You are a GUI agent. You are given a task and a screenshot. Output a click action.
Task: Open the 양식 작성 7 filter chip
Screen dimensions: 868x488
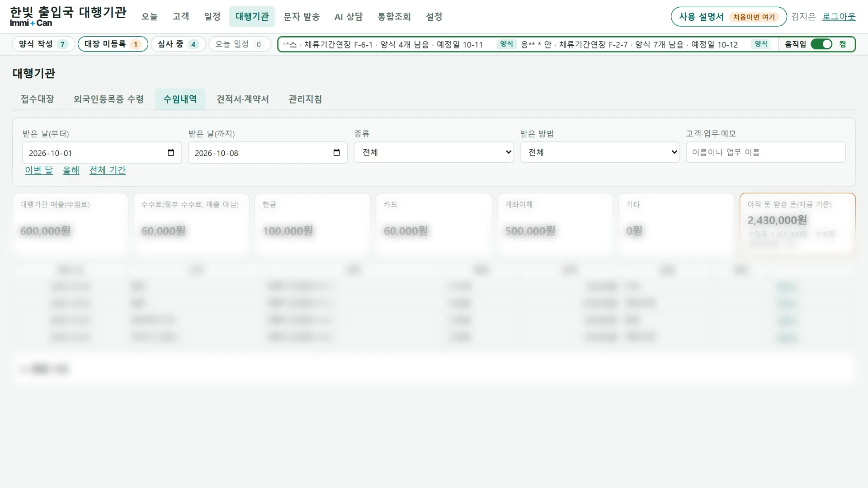click(x=43, y=44)
